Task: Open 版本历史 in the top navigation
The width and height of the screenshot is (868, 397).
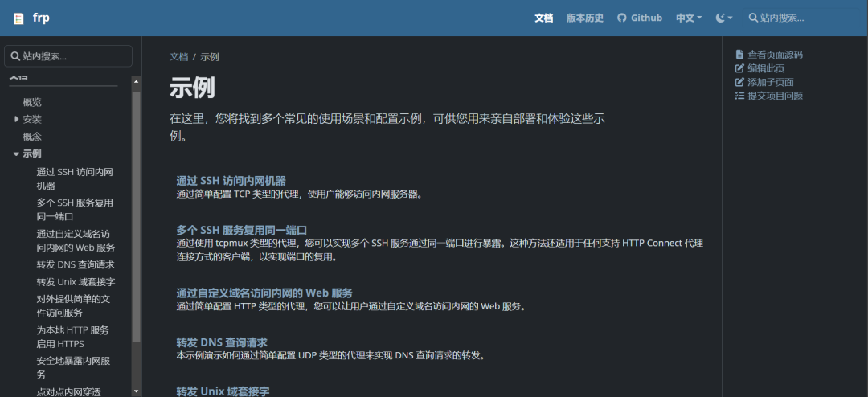Action: 585,18
